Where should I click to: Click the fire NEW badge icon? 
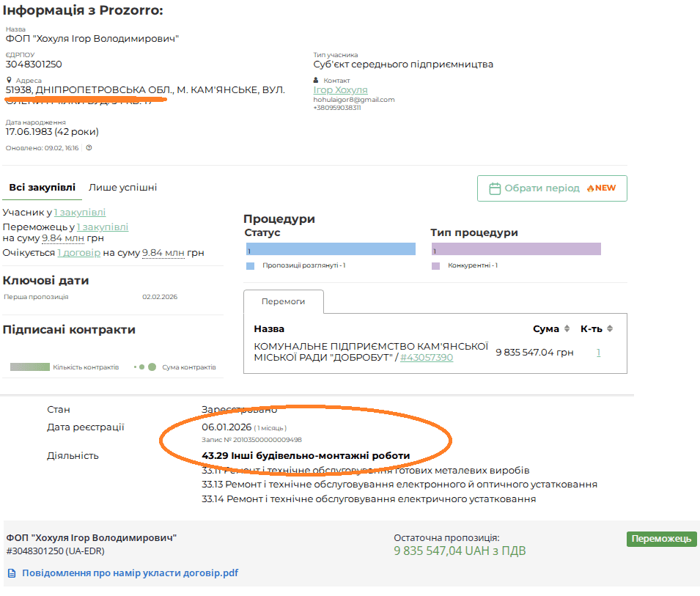coord(590,188)
